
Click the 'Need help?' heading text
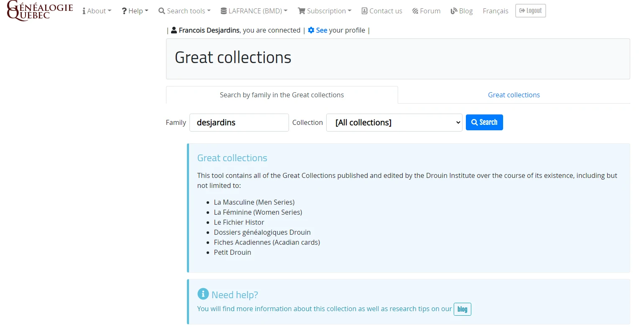click(x=235, y=295)
